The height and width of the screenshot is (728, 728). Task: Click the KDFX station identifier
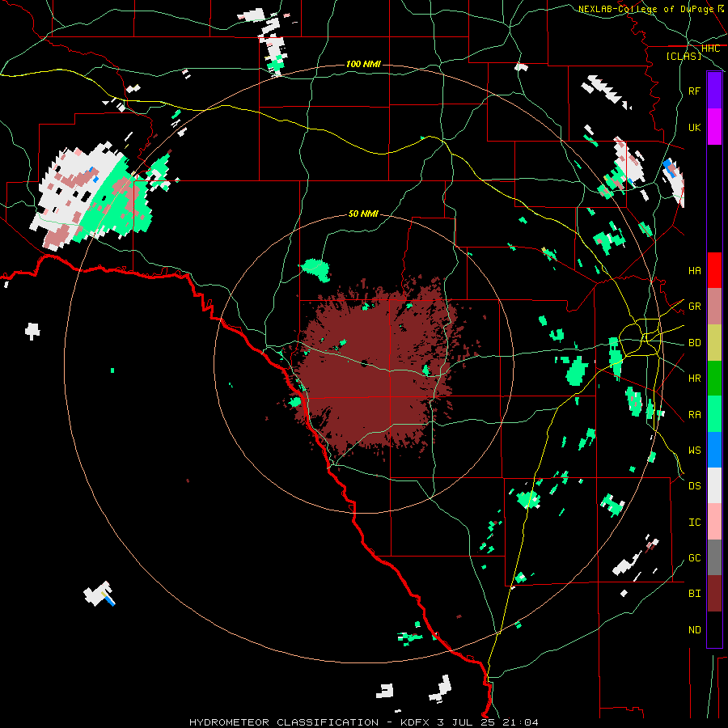point(416,722)
